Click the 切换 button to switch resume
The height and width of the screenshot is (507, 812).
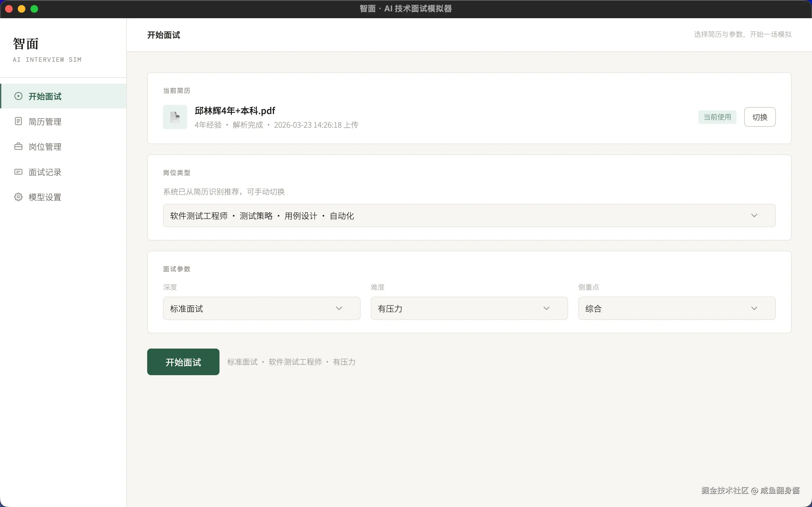(760, 117)
